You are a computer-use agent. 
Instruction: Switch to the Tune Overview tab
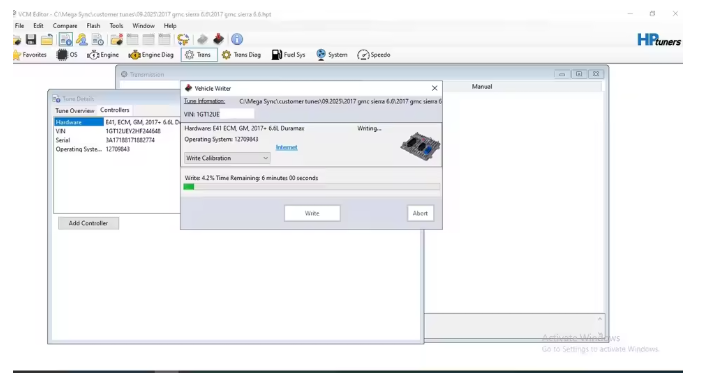click(x=75, y=110)
